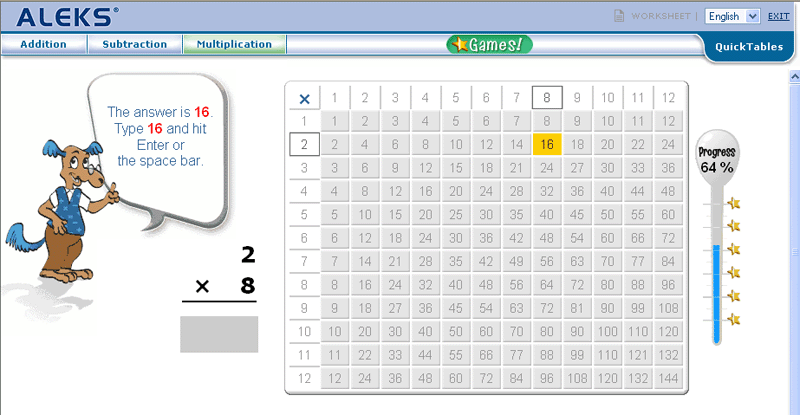Click the cell showing 144
Viewport: 800px width, 415px height.
[x=668, y=378]
